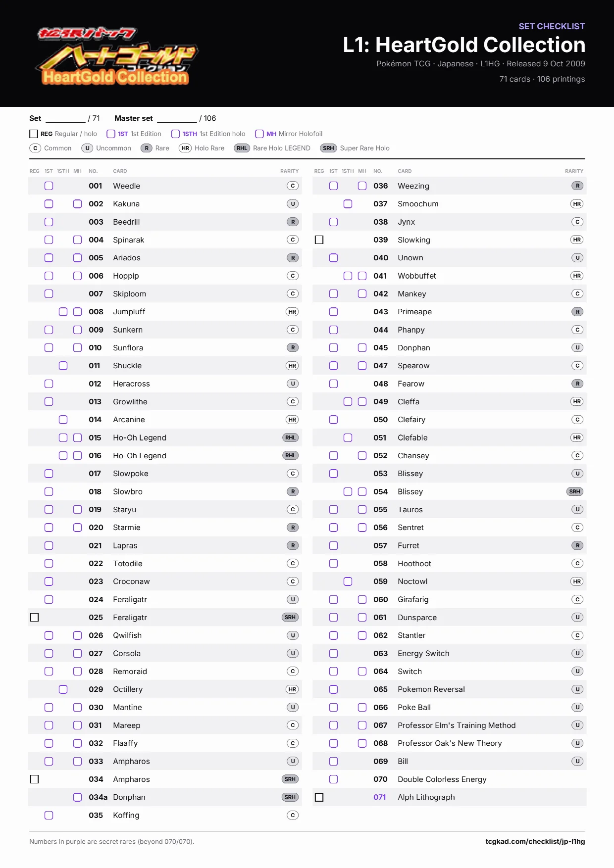Click the Master set count blank field
Viewport: 614px width, 868px height.
point(177,118)
